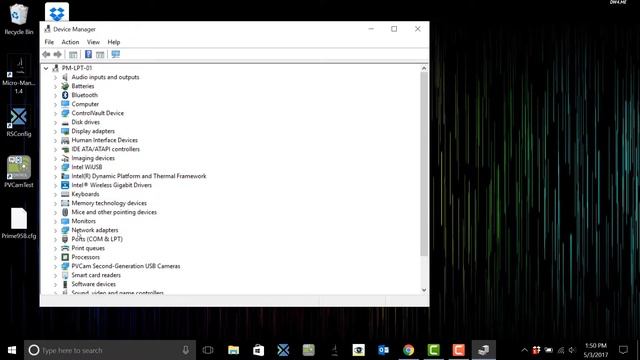Click the microphone icon in search box
The image size is (640, 360).
(186, 350)
